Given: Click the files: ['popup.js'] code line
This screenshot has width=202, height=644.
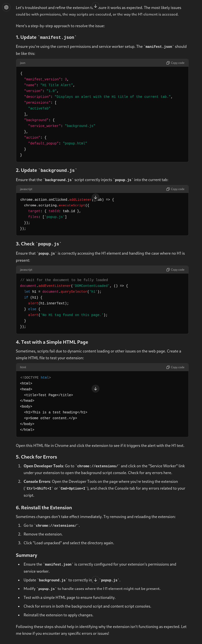Looking at the screenshot, I should coord(47,217).
